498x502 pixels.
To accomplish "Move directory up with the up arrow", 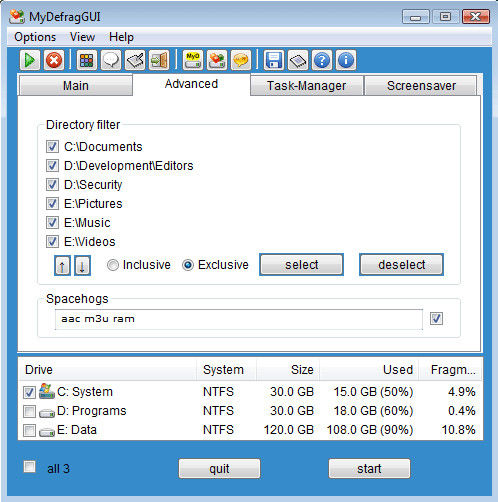I will click(62, 266).
